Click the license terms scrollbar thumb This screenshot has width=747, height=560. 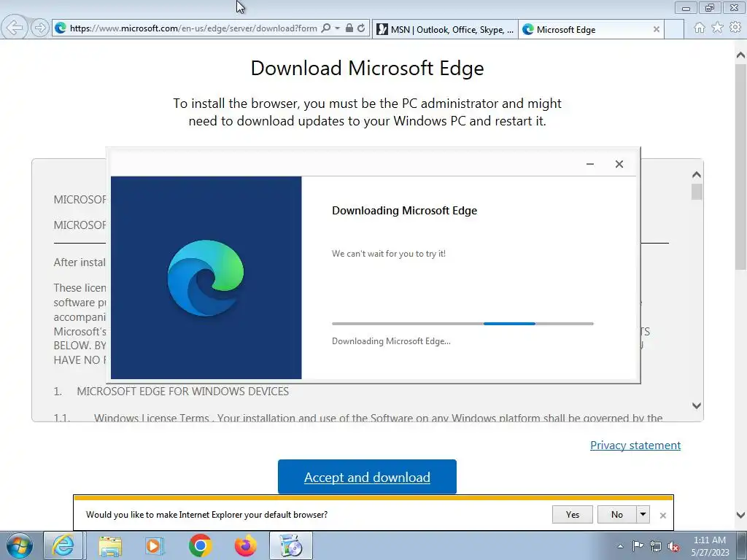(x=697, y=192)
